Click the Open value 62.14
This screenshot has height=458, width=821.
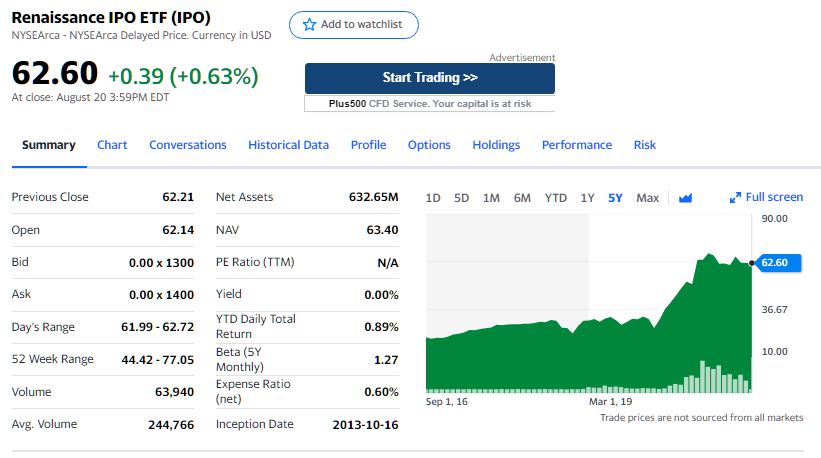pyautogui.click(x=178, y=230)
